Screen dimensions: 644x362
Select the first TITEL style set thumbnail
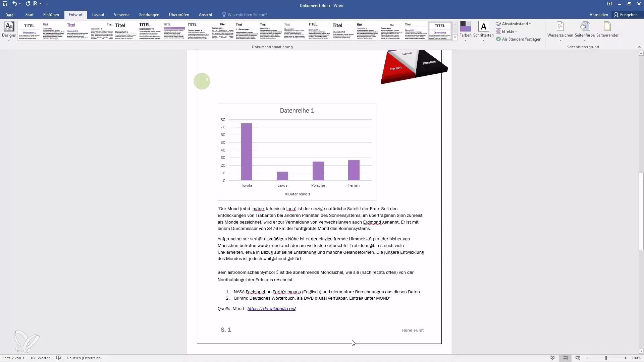tap(29, 31)
